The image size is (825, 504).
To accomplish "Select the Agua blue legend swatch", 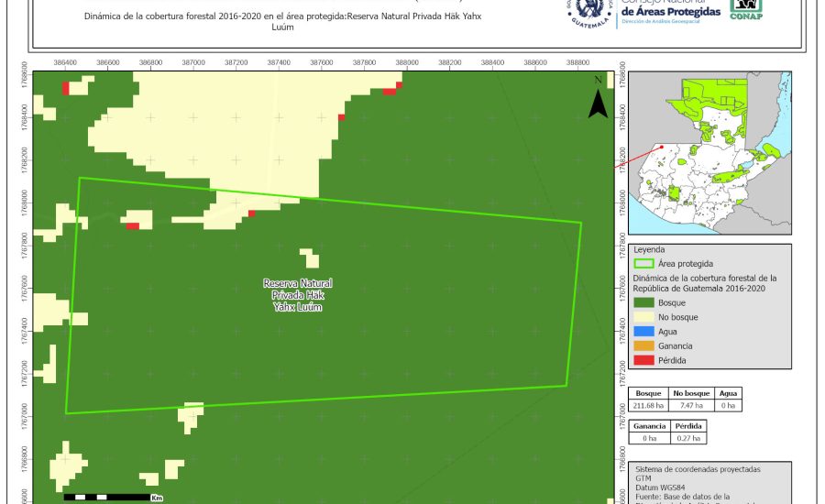I will click(x=647, y=332).
